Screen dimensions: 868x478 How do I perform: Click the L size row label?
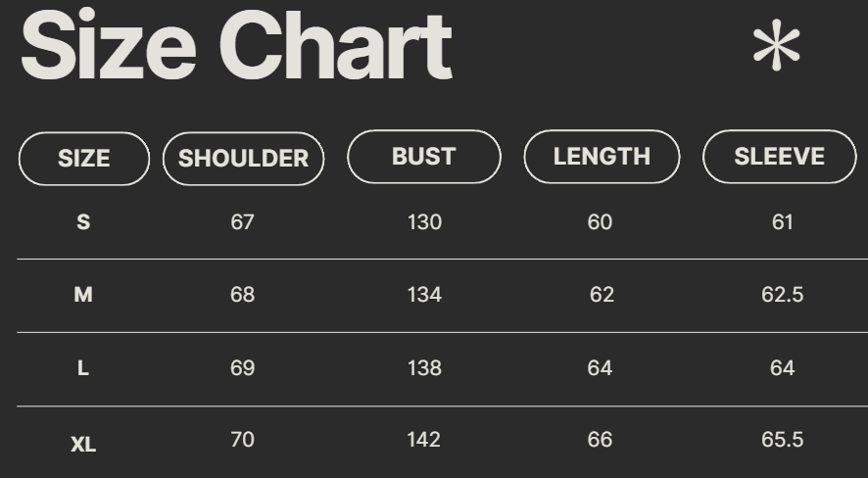point(83,368)
